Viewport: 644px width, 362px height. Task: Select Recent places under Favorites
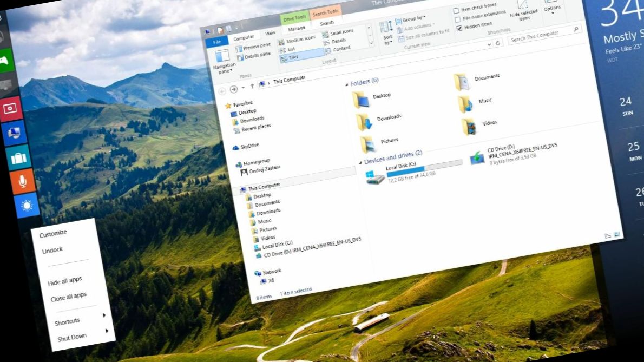click(253, 129)
